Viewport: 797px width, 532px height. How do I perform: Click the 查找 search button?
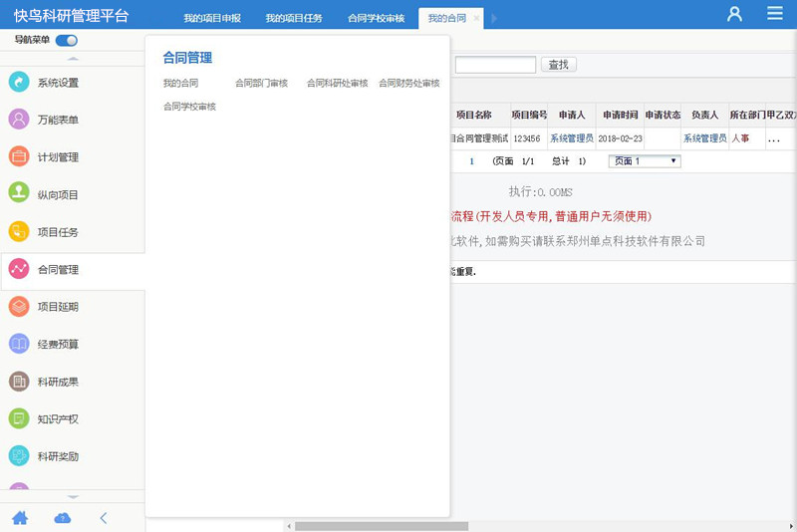(x=559, y=65)
